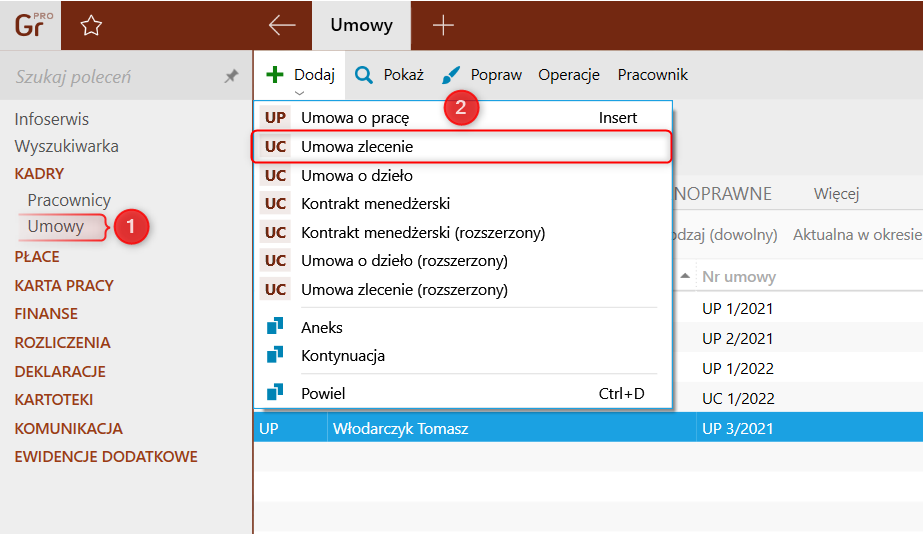Click UC icon beside Umowa zlecenie (rozszerzony)
This screenshot has width=923, height=534.
pyautogui.click(x=275, y=290)
